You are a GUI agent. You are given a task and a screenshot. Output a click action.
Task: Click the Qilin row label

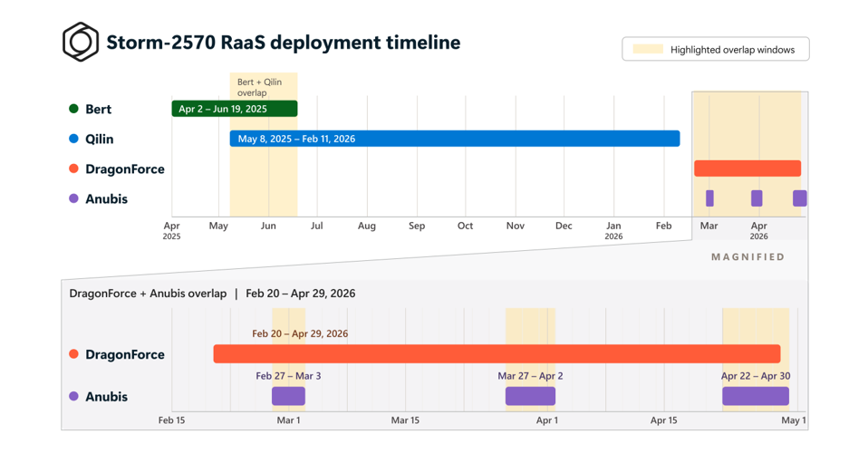click(x=100, y=139)
